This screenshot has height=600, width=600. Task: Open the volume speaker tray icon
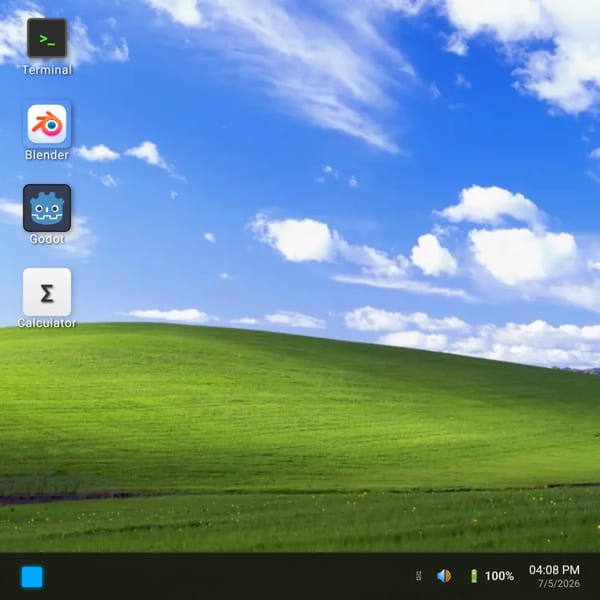click(x=444, y=576)
